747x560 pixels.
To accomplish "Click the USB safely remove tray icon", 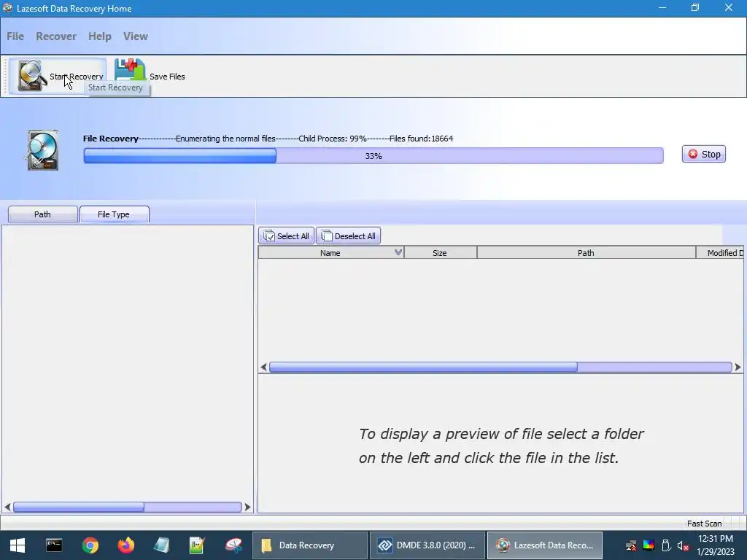I will (x=666, y=545).
